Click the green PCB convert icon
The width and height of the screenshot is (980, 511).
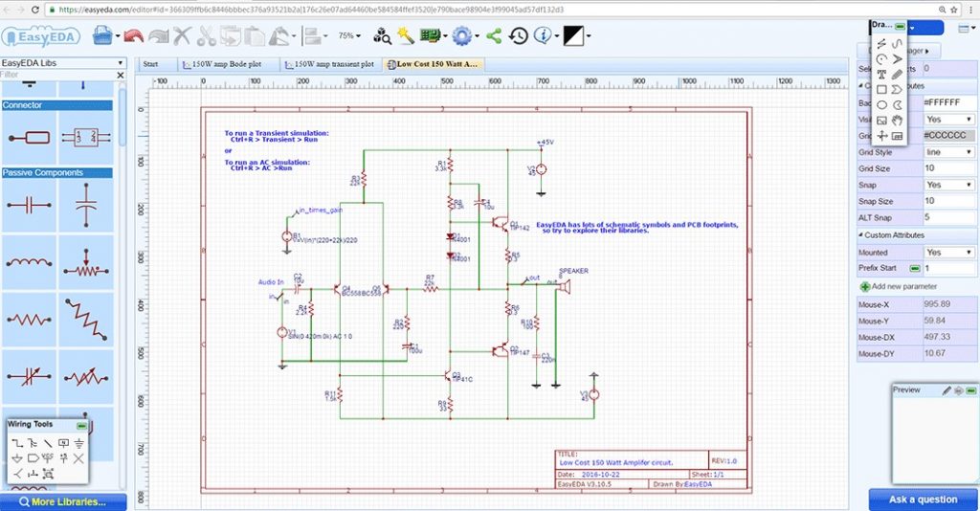click(430, 35)
